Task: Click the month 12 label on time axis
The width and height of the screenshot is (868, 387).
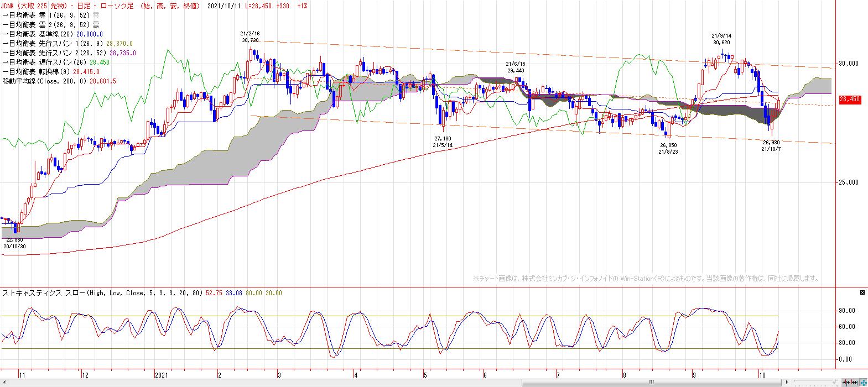Action: (85, 374)
